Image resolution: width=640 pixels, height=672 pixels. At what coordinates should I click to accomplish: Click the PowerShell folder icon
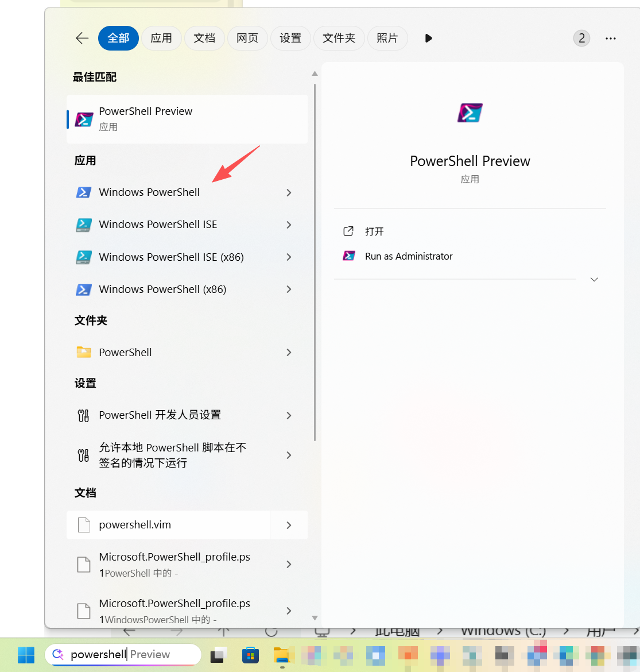click(x=84, y=352)
